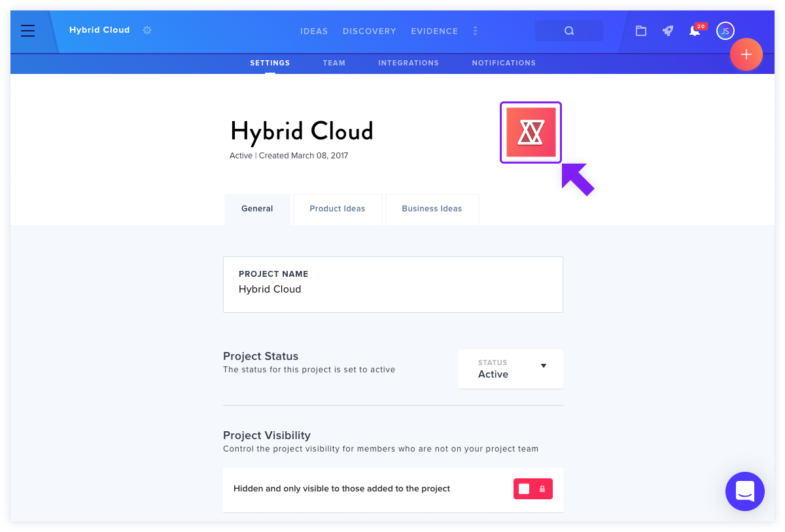Open the vertical more-options dots in navigation
785x532 pixels.
[475, 31]
